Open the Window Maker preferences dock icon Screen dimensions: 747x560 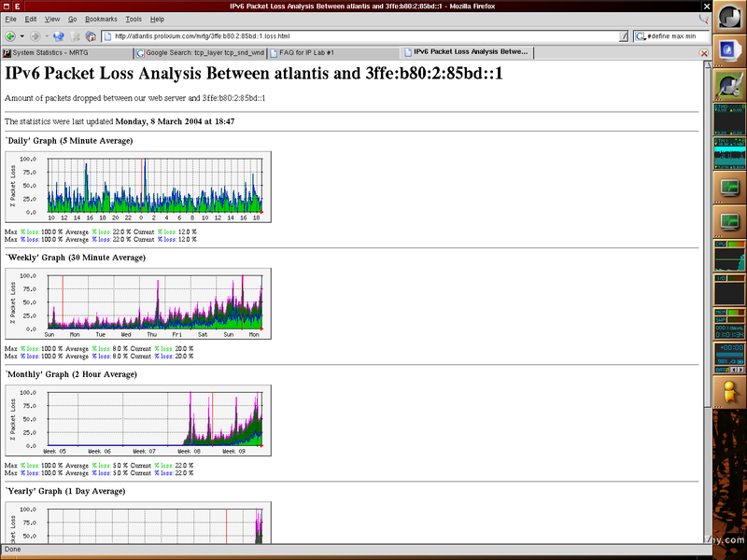point(729,85)
